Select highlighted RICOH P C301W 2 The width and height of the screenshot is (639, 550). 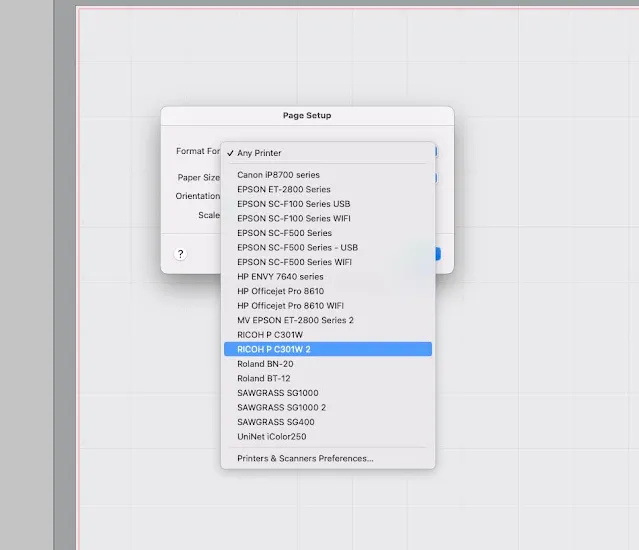(x=328, y=349)
